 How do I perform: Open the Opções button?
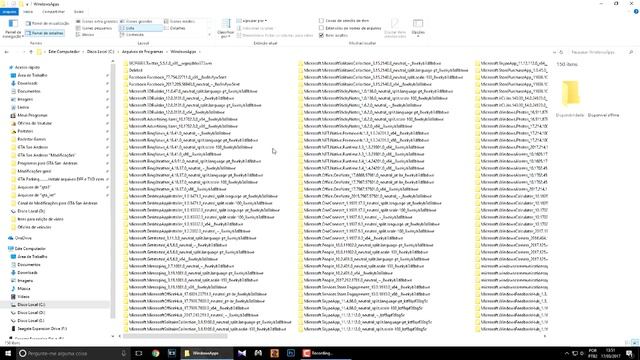click(x=418, y=28)
